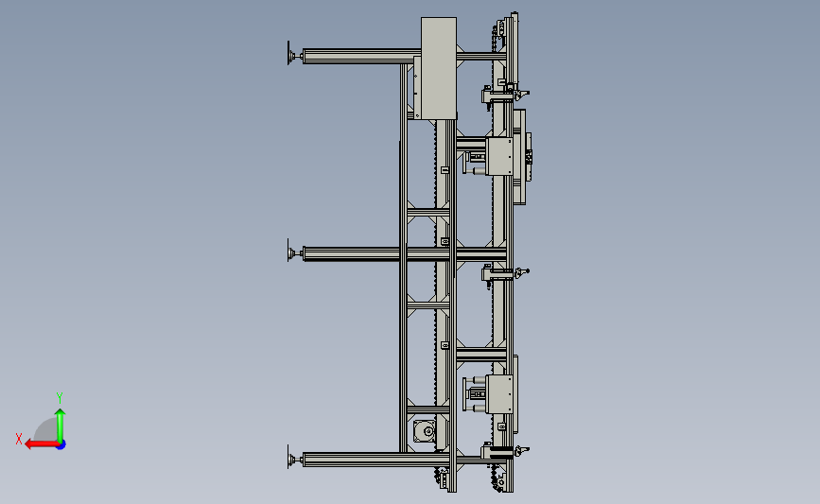Click the blue Z axis dot at triad origin
820x504 pixels.
click(x=61, y=445)
